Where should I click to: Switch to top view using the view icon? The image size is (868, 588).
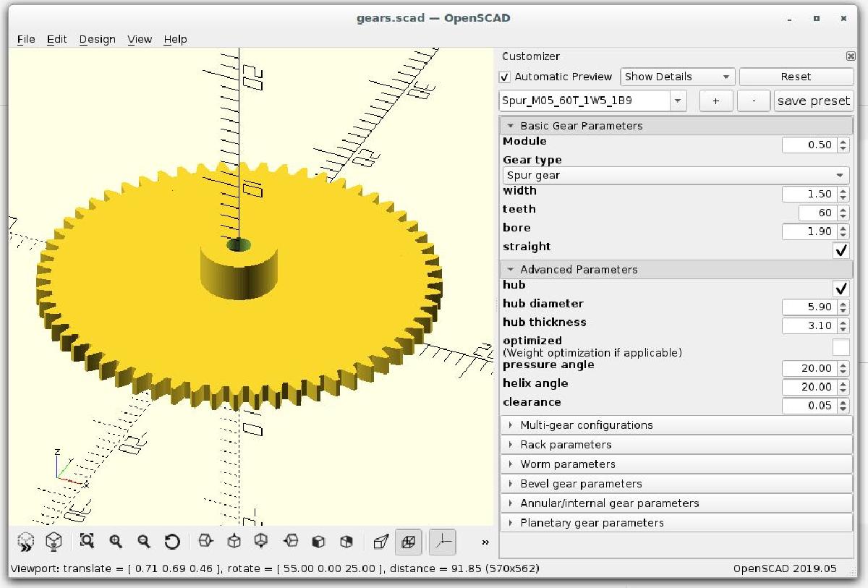coord(233,541)
